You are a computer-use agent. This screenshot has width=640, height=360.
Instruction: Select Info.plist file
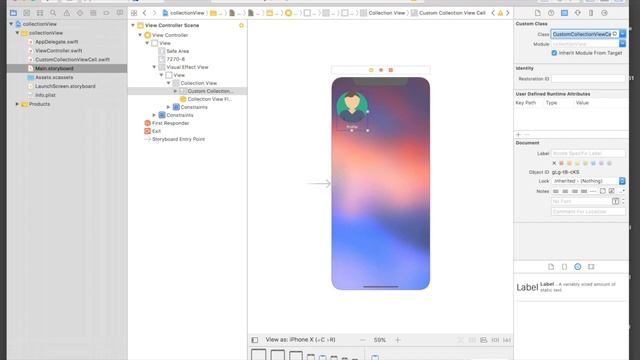point(45,95)
